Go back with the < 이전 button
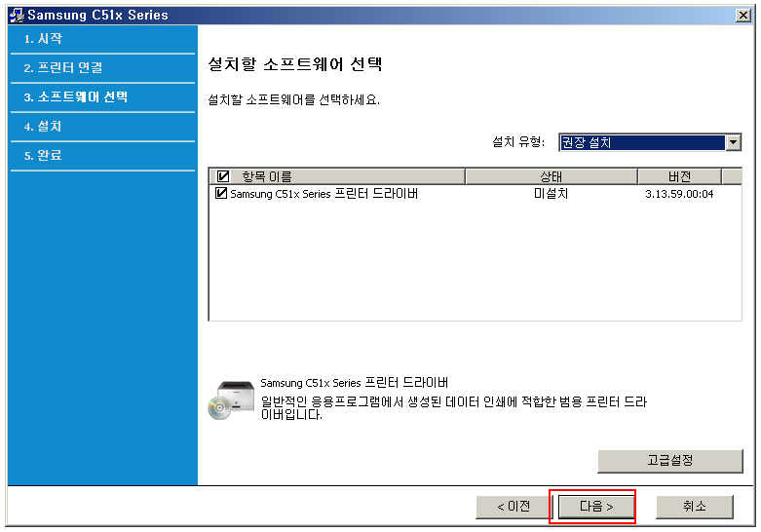This screenshot has width=761, height=532. (513, 507)
